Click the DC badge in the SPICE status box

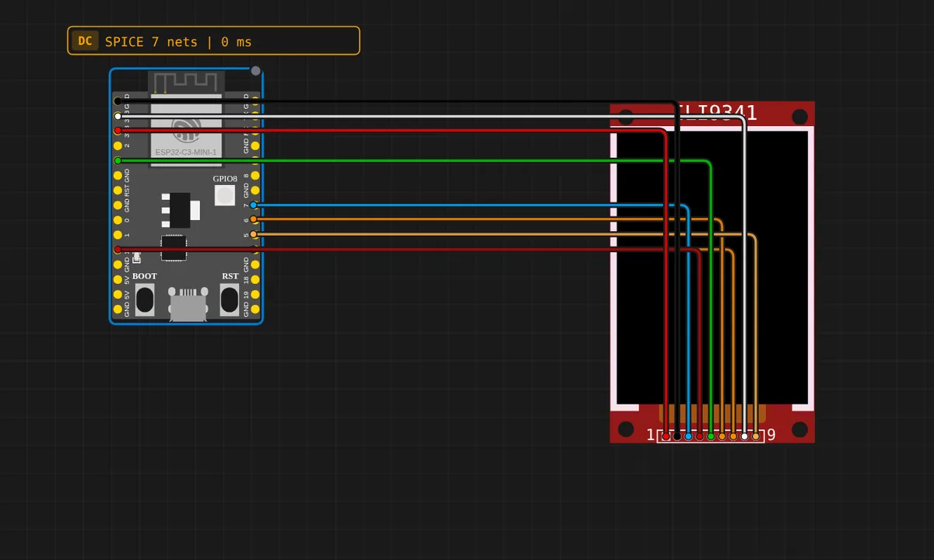click(x=85, y=40)
